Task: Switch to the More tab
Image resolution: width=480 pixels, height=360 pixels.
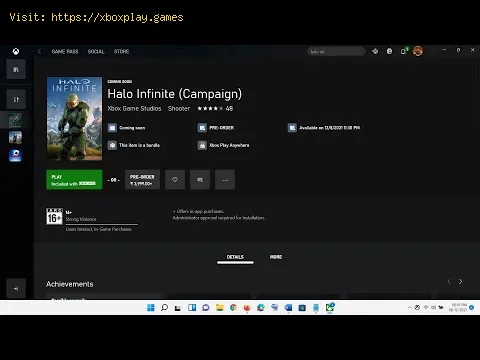Action: [x=276, y=257]
